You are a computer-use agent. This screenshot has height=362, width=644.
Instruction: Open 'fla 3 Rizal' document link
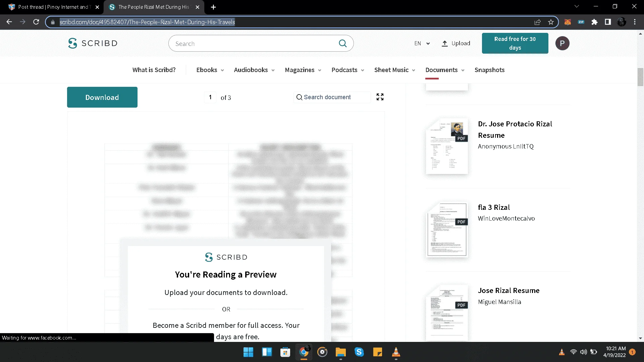click(x=494, y=207)
